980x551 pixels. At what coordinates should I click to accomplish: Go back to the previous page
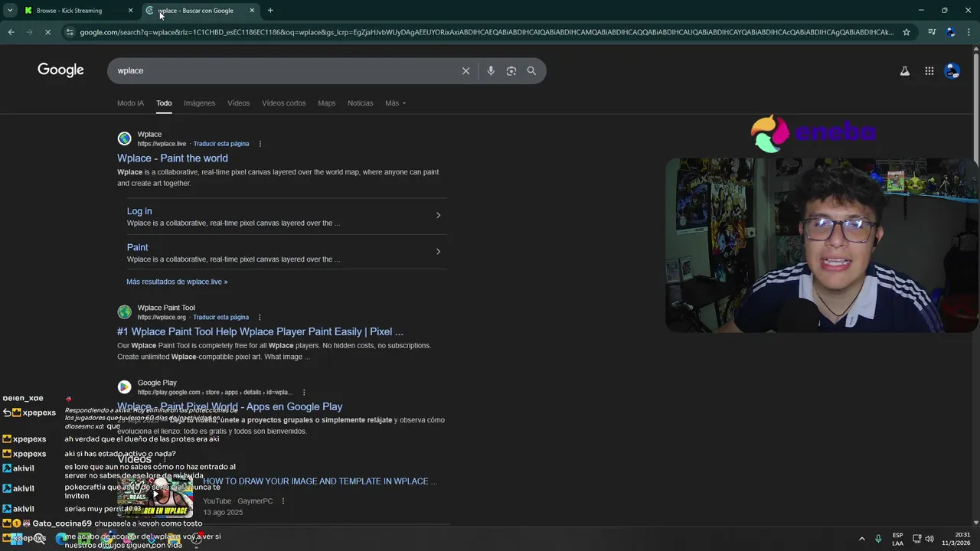(x=11, y=32)
